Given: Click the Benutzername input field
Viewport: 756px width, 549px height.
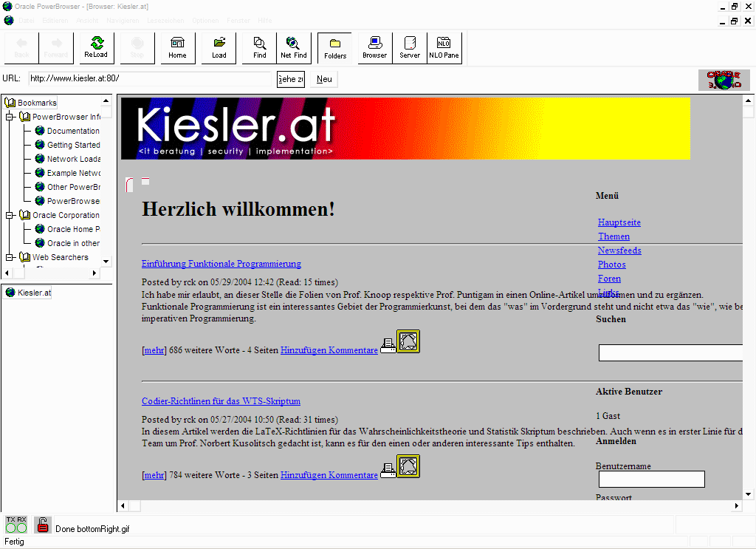Looking at the screenshot, I should pos(651,480).
